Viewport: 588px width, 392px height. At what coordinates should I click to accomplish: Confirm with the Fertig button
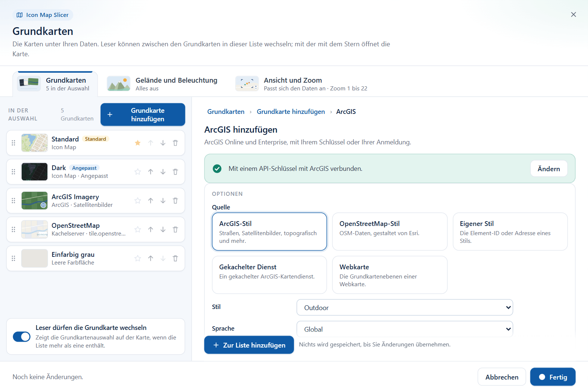[x=553, y=377]
